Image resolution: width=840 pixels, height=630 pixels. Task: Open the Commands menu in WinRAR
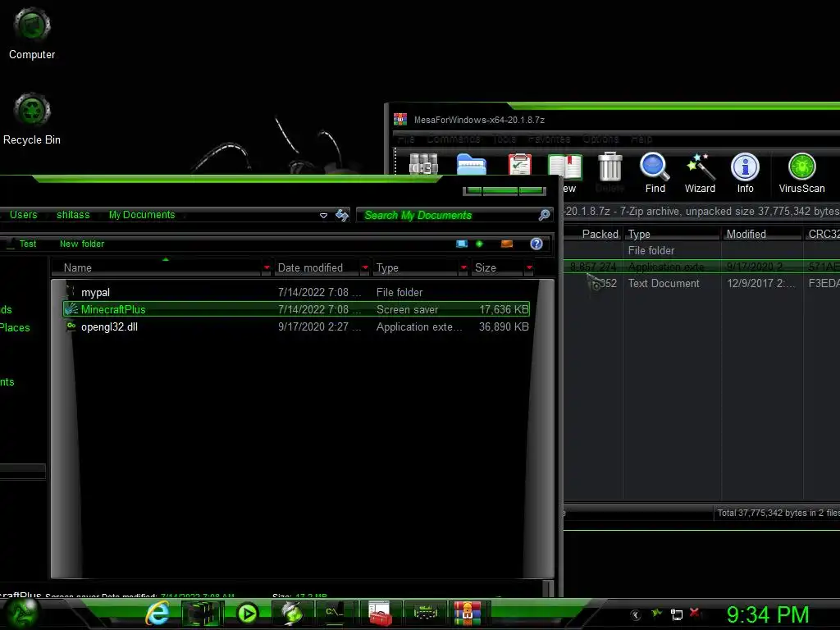(x=453, y=139)
